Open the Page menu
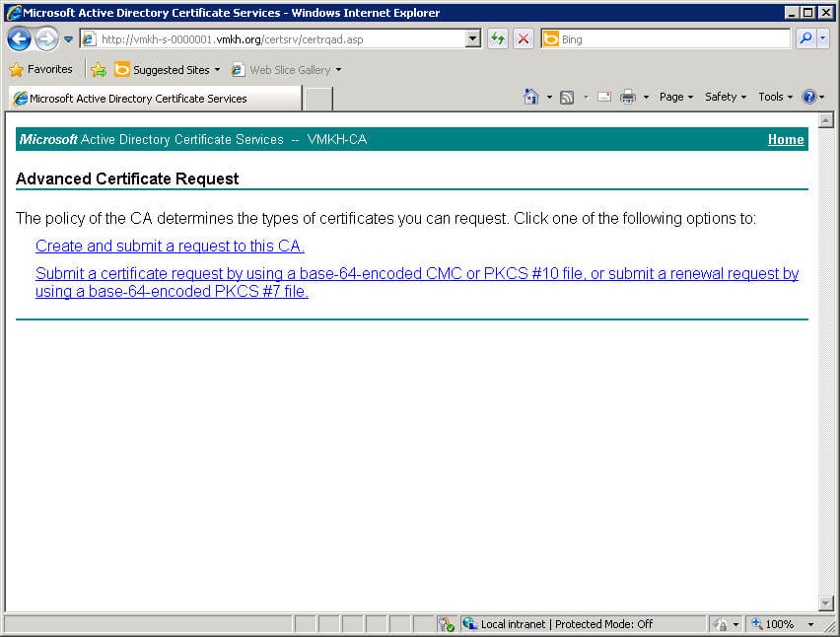The width and height of the screenshot is (840, 637). (676, 97)
